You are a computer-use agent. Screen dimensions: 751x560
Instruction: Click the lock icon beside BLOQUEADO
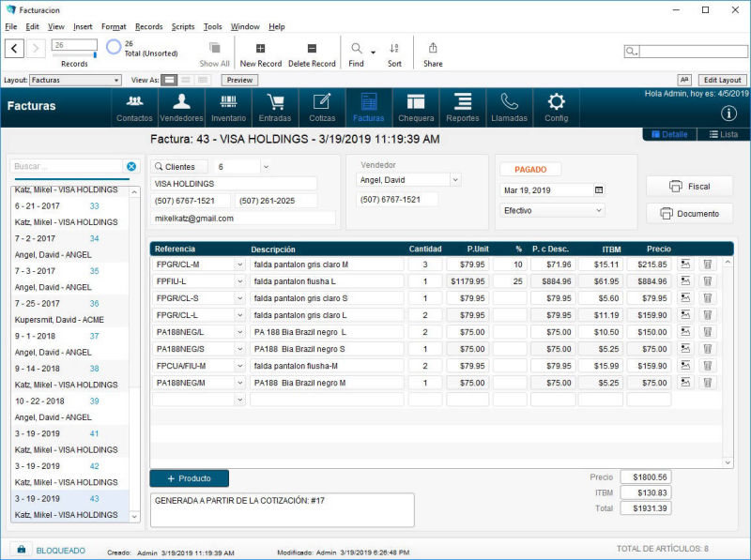[x=22, y=549]
